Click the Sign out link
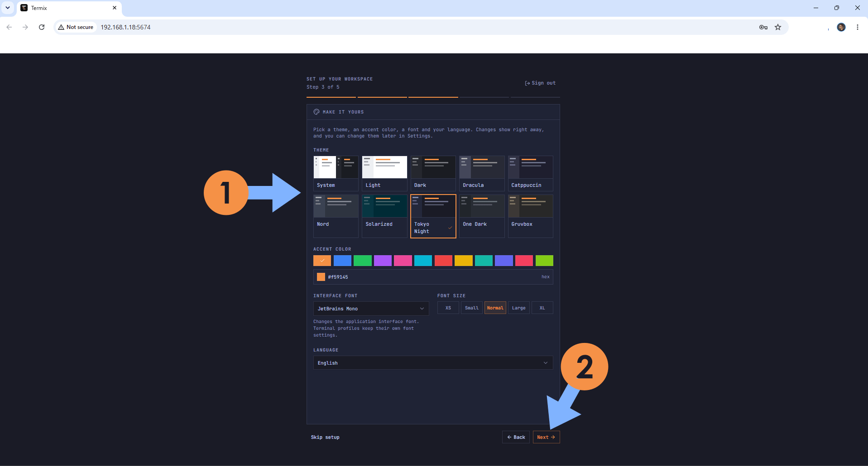 [540, 83]
